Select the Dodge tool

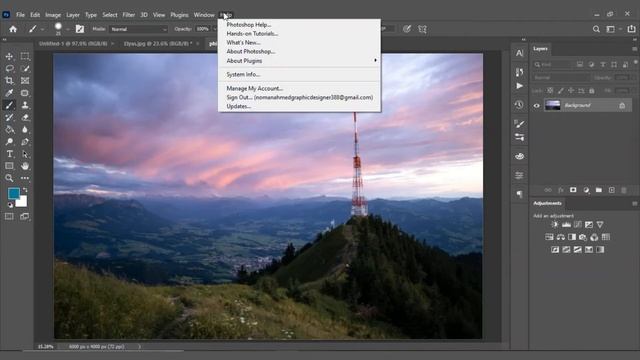coord(9,142)
